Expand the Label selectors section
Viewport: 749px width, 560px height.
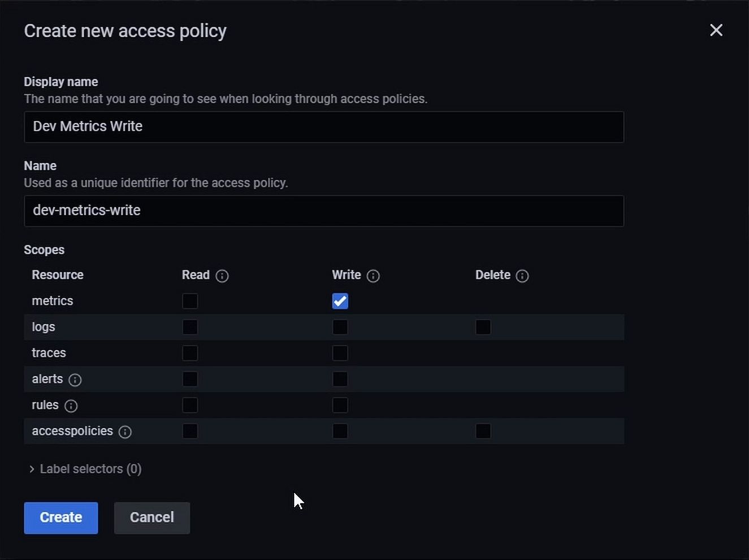click(85, 469)
